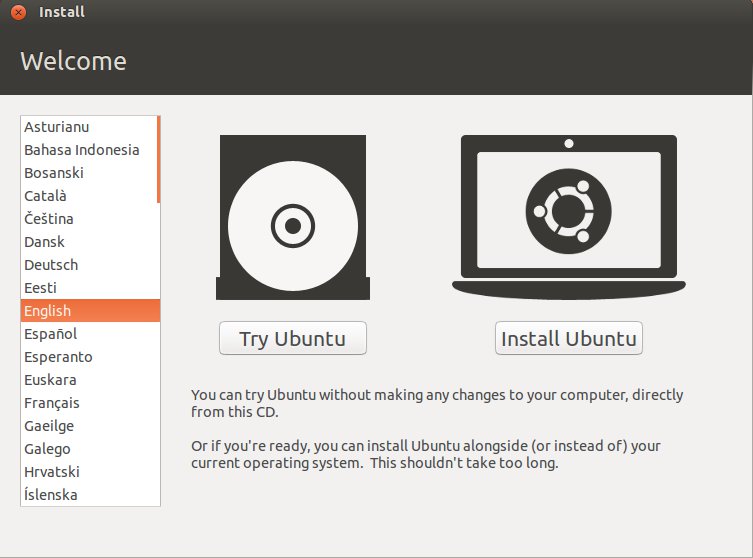Select Esperanto in the list
The height and width of the screenshot is (558, 753).
pos(90,357)
